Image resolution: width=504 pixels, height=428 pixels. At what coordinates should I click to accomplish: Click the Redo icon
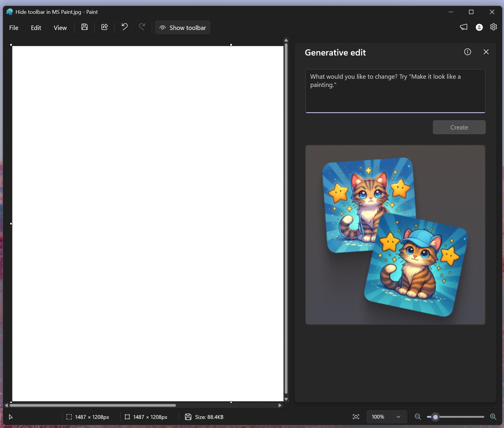point(142,27)
